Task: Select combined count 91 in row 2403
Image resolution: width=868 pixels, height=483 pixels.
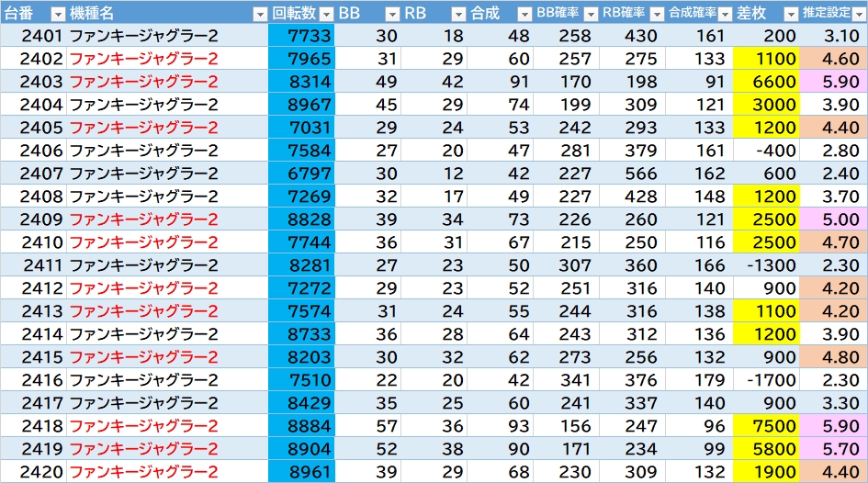Action: tap(500, 82)
